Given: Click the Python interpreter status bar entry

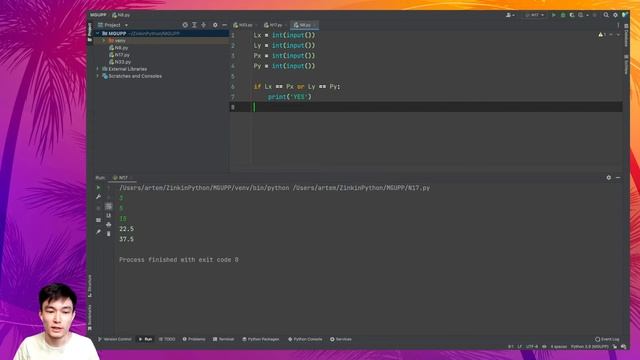Looking at the screenshot, I should (x=590, y=347).
